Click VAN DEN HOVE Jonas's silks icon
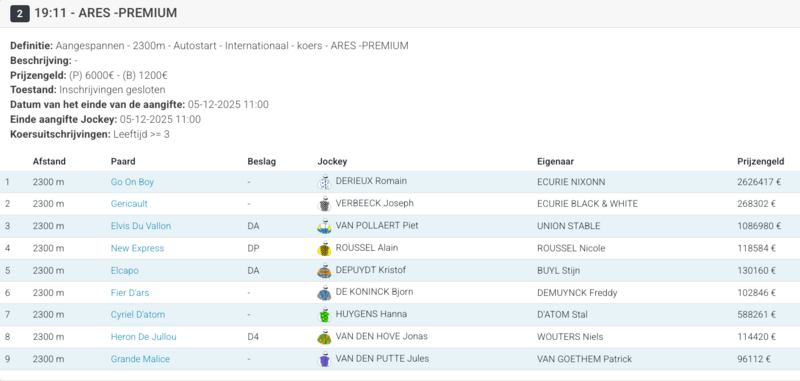 click(324, 337)
